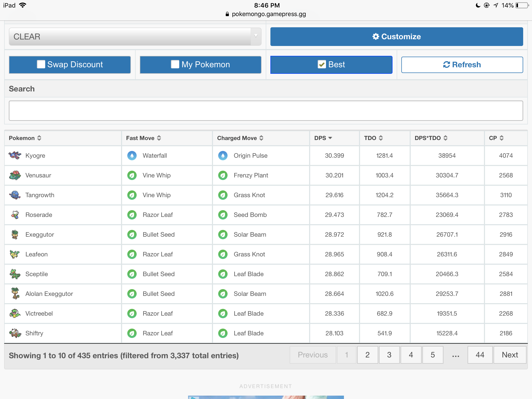Click the Shiftry sprite icon

(15, 333)
